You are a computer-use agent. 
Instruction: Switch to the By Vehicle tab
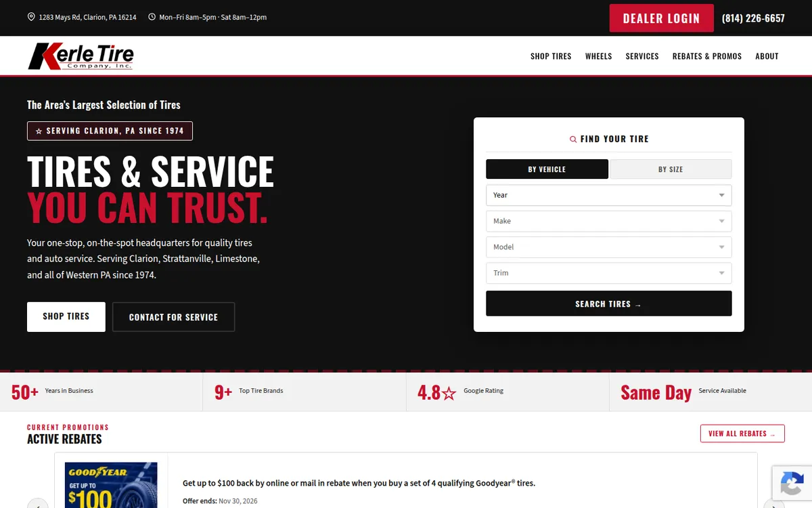tap(547, 169)
